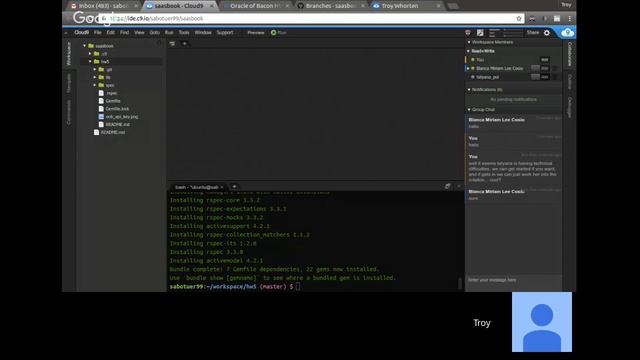Open the Window menu

tap(203, 32)
